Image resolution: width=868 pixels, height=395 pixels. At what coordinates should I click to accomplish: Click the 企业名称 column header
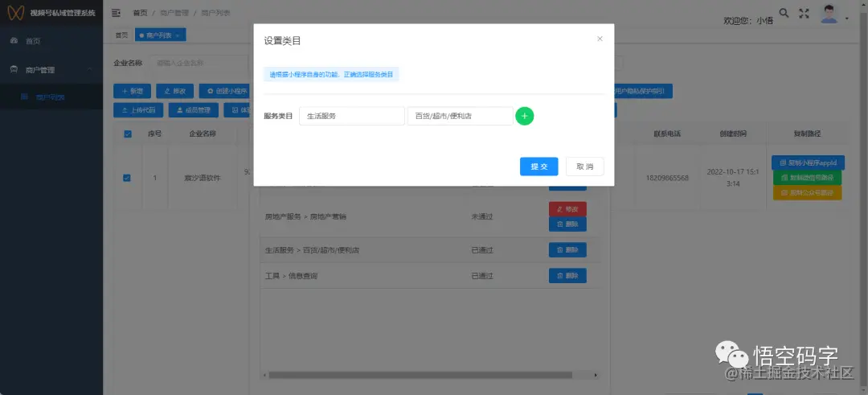click(203, 134)
